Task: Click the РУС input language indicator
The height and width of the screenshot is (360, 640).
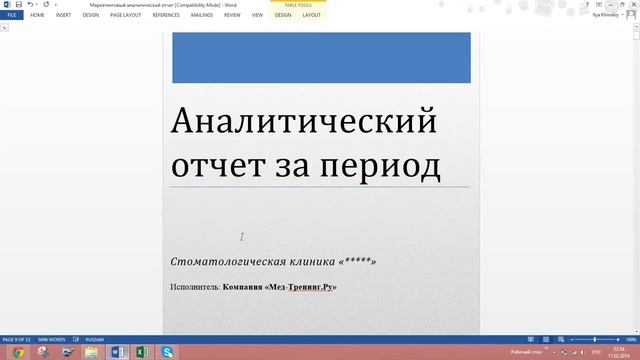Action: (x=596, y=352)
